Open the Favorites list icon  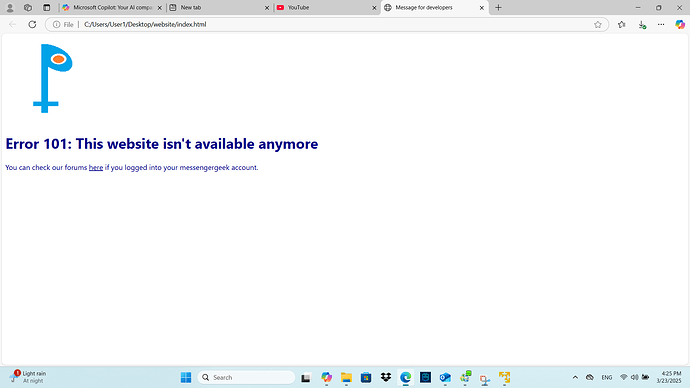pos(621,25)
